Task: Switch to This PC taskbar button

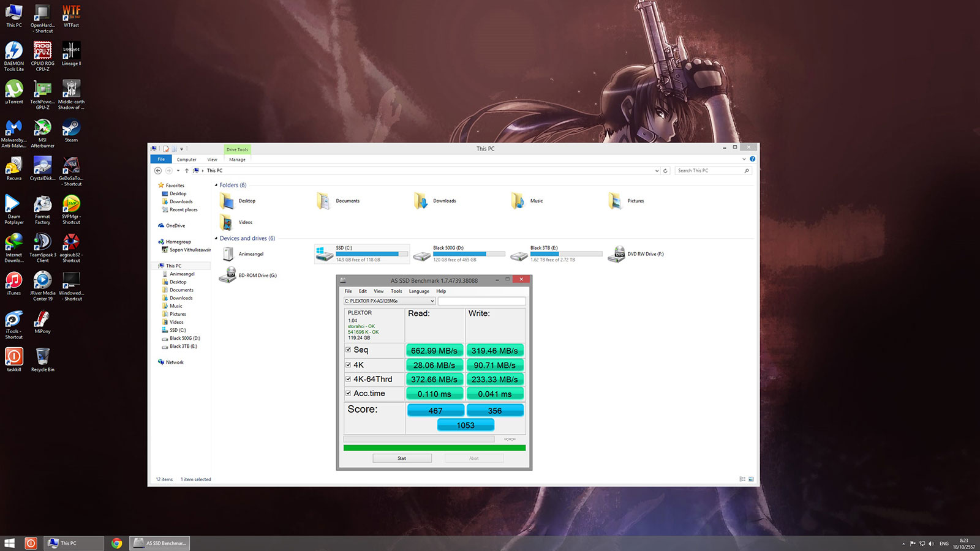Action: (74, 543)
